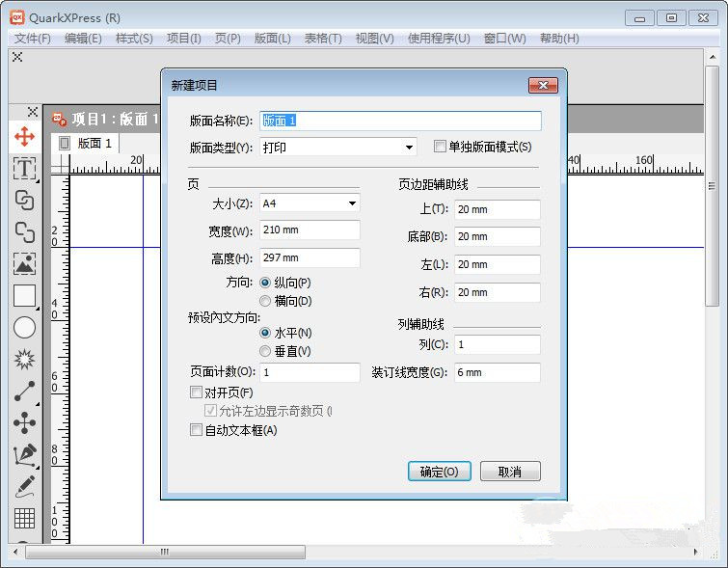Open the 编辑 menu
Screen dimensions: 728x568
point(83,38)
